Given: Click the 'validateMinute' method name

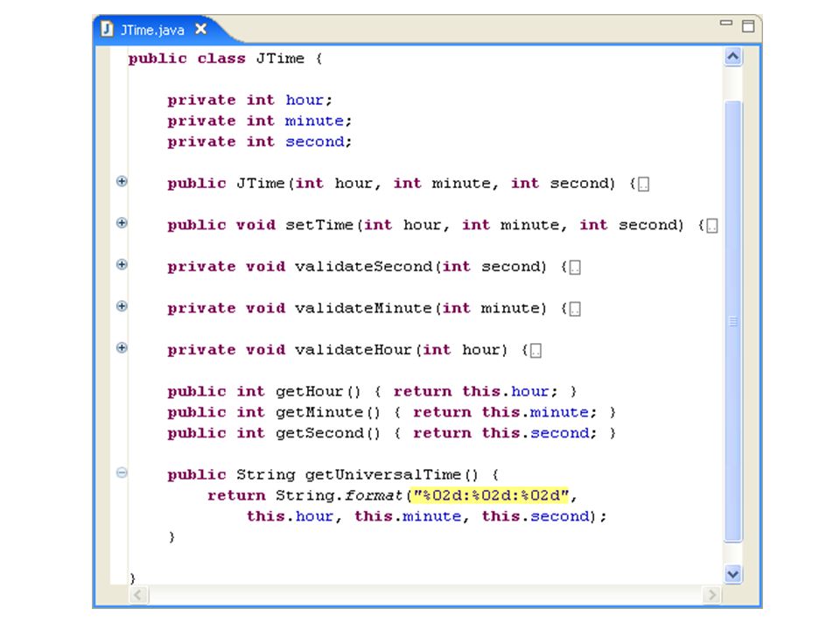Looking at the screenshot, I should [x=363, y=308].
